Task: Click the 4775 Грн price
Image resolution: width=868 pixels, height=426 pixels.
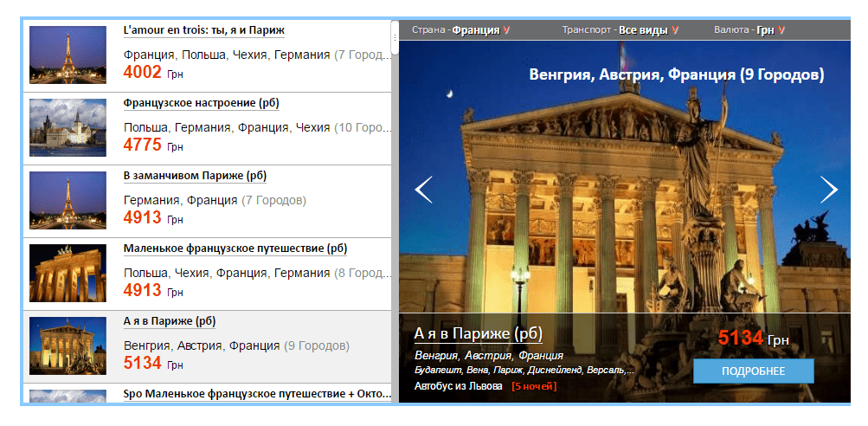Action: click(153, 145)
